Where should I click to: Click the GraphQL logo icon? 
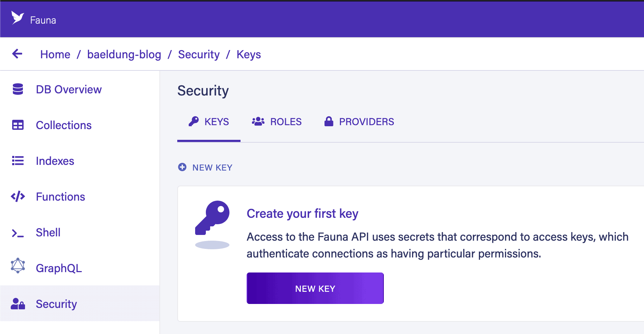(x=18, y=266)
